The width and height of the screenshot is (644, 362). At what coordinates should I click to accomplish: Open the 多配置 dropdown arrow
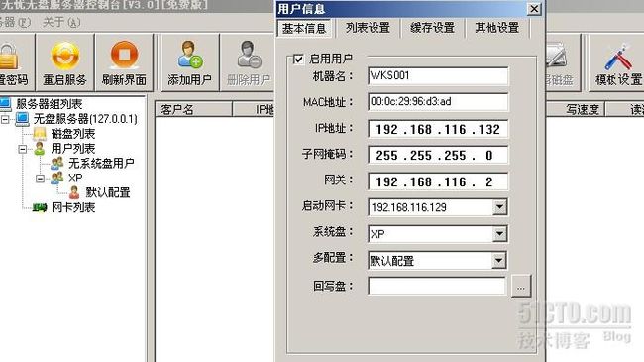click(x=499, y=260)
